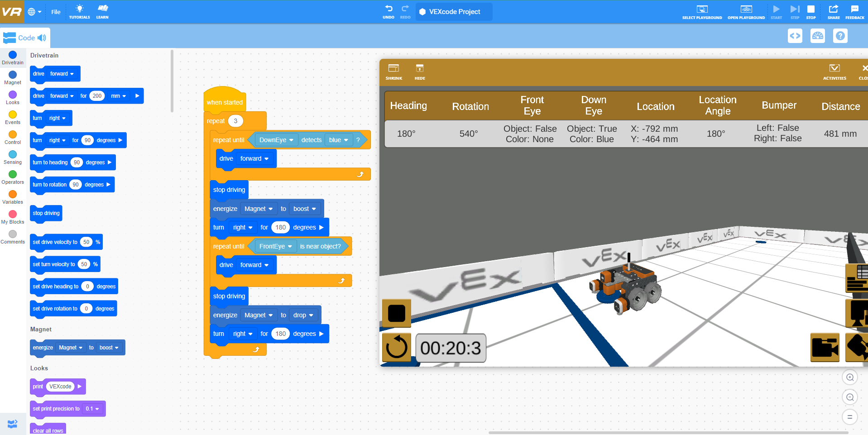Change the blue color in detects block
The height and width of the screenshot is (435, 868).
(339, 140)
